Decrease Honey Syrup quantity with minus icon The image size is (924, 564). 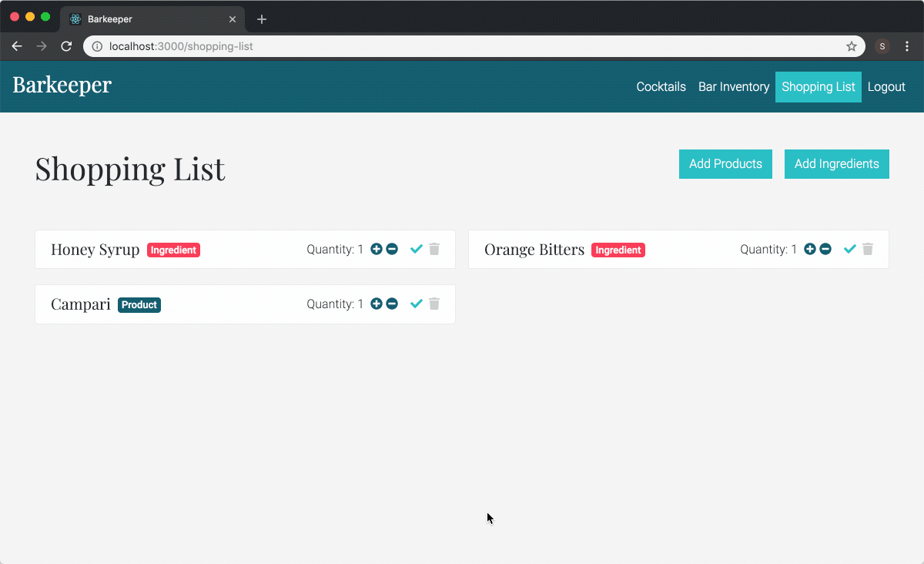click(392, 249)
